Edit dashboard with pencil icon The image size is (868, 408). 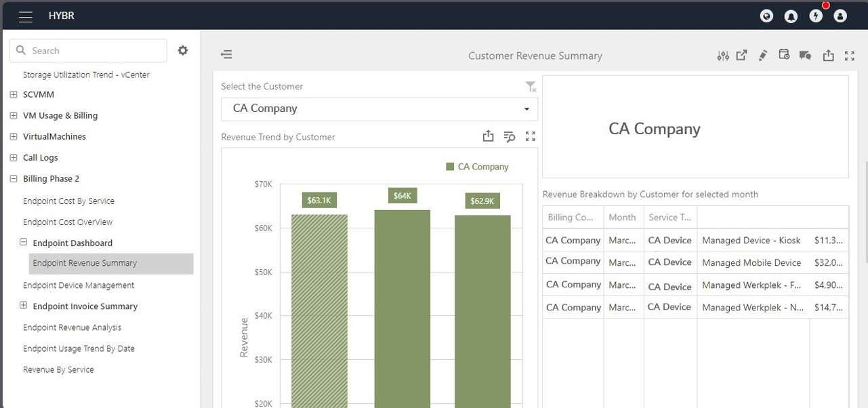pos(763,56)
